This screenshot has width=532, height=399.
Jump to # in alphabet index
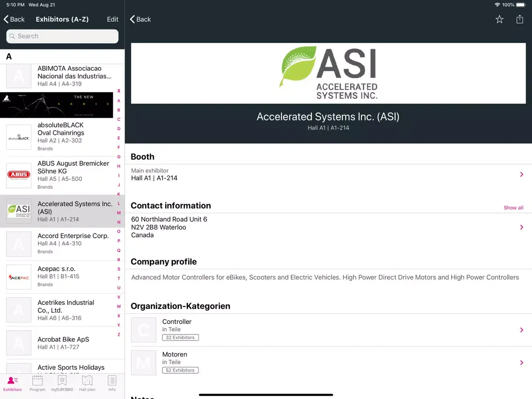pos(119,91)
